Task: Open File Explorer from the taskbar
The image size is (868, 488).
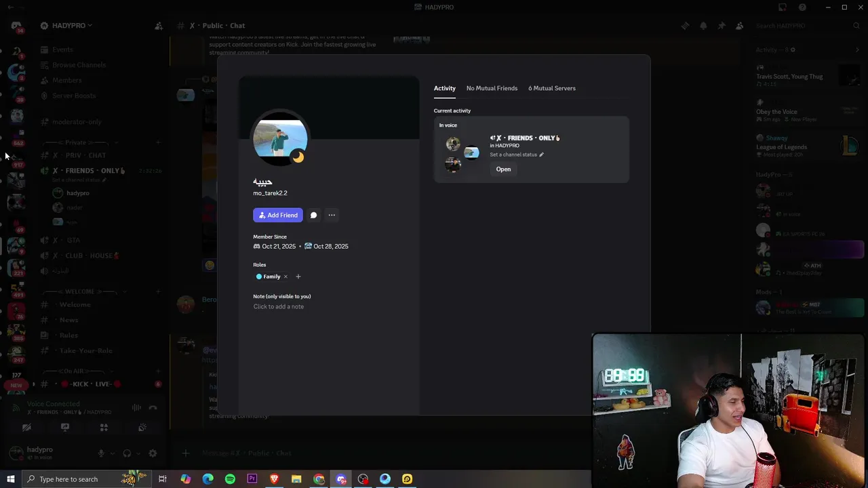Action: pyautogui.click(x=296, y=479)
